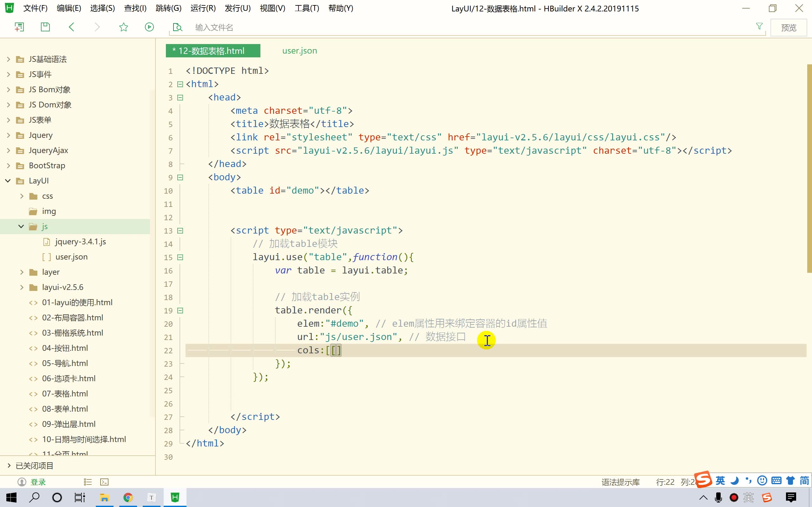The height and width of the screenshot is (507, 812).
Task: Fold the code block at line 13
Action: (180, 231)
